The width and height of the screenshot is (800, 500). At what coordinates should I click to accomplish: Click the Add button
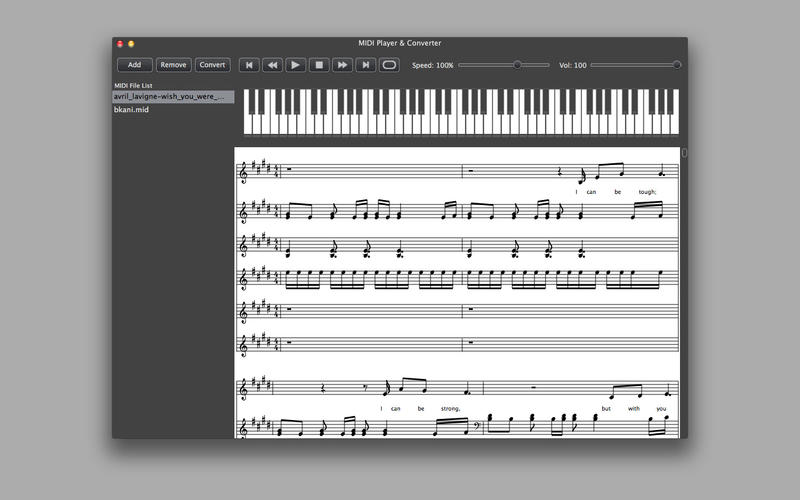[x=134, y=65]
